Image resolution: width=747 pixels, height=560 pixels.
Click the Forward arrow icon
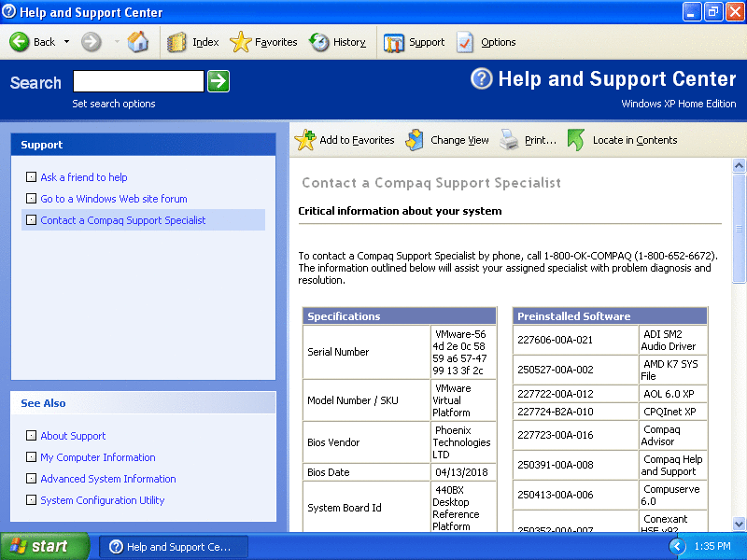pyautogui.click(x=91, y=42)
